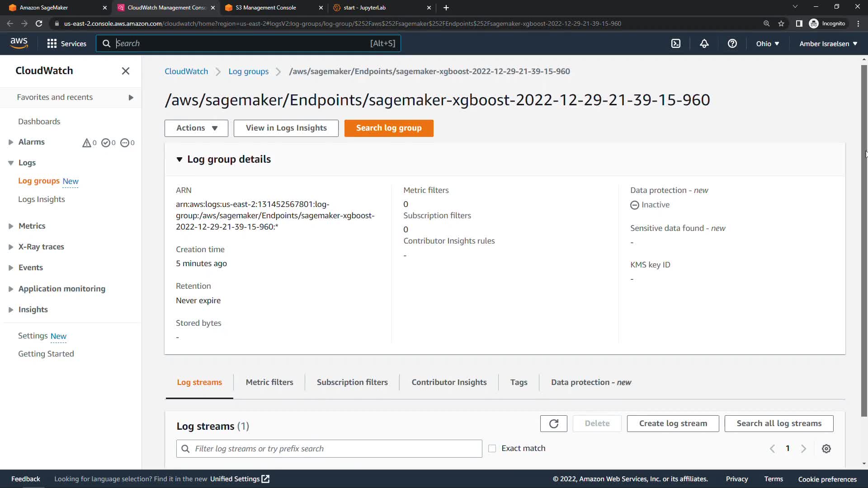
Task: Expand Favorites and recents menu
Action: (x=131, y=97)
